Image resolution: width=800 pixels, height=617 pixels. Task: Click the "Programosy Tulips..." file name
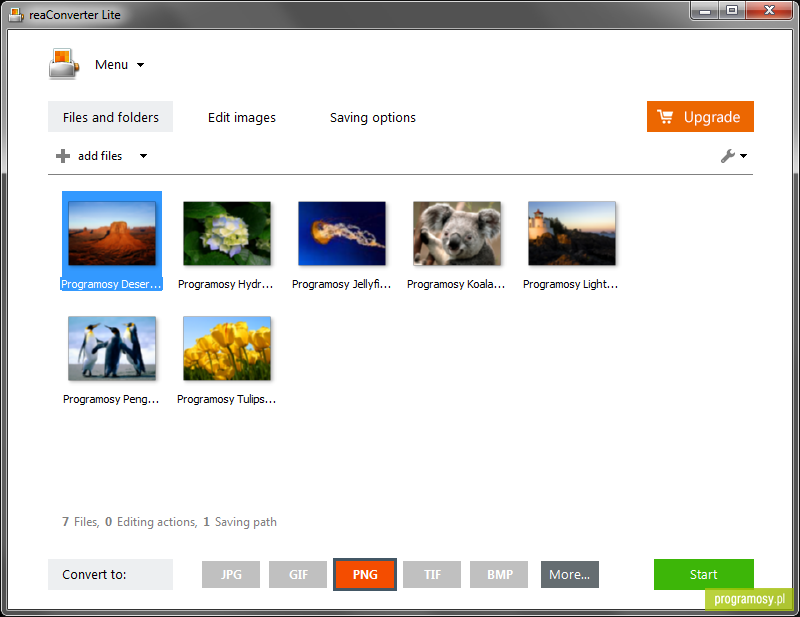coord(227,399)
